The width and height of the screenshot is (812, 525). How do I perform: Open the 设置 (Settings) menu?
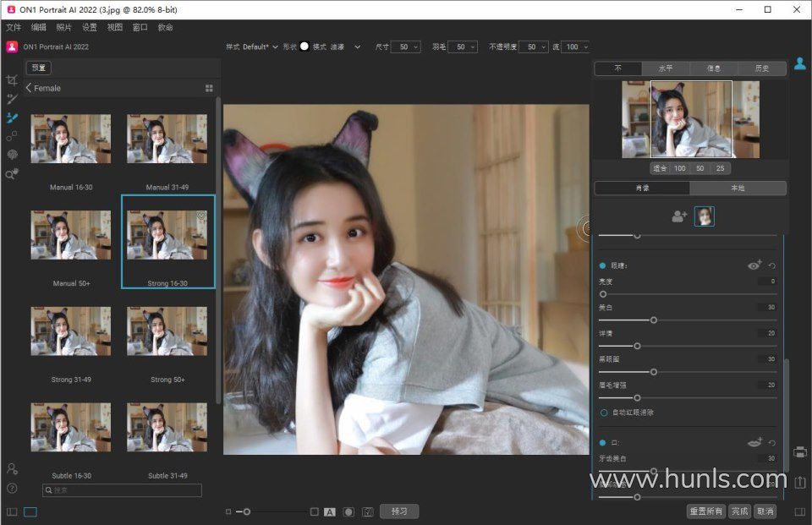(x=90, y=27)
